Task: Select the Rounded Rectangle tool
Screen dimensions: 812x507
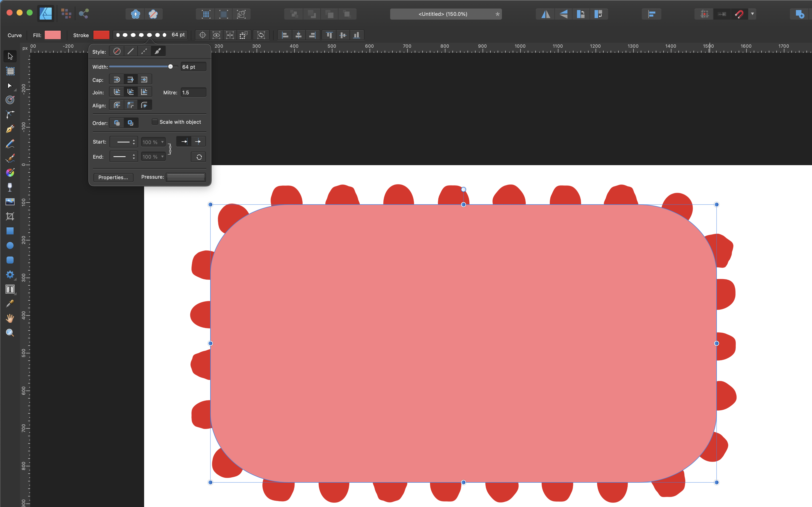Action: 10,260
